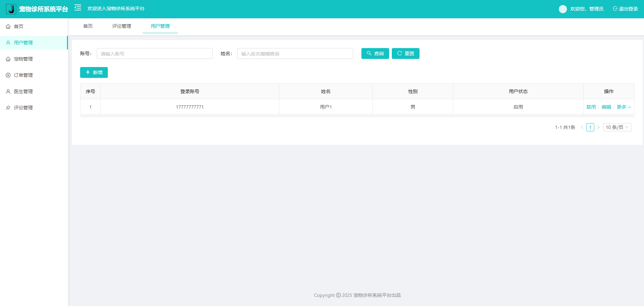Click the 查询 search button
The width and height of the screenshot is (644, 306).
375,53
